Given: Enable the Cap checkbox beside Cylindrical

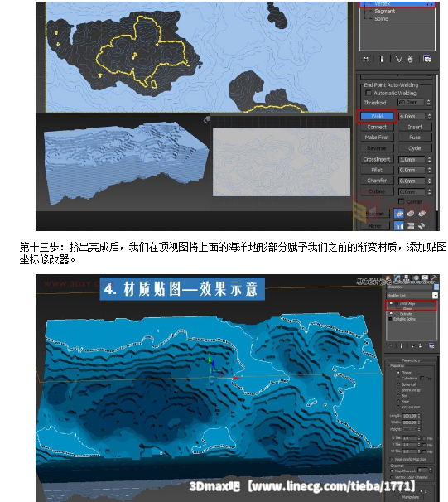Looking at the screenshot, I should pos(422,378).
